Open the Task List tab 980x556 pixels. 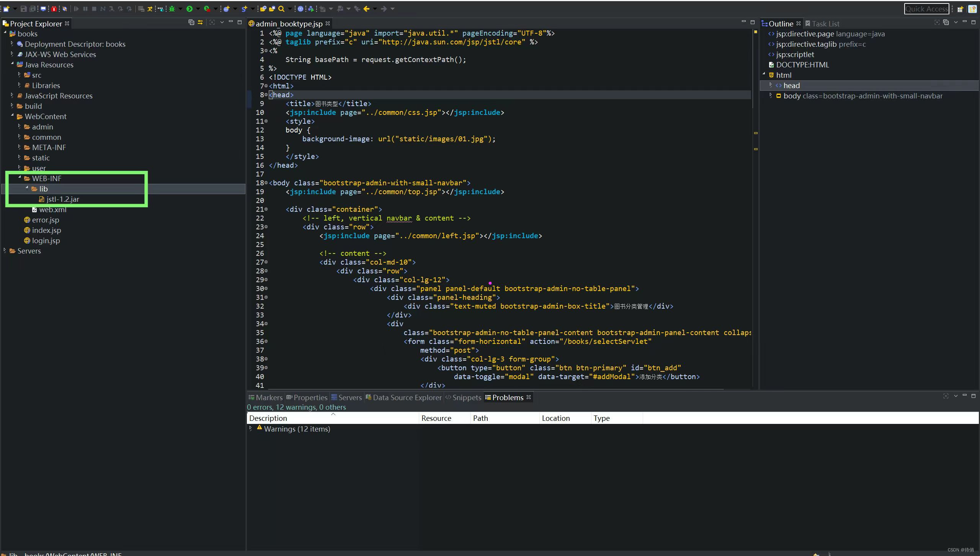[x=825, y=24]
